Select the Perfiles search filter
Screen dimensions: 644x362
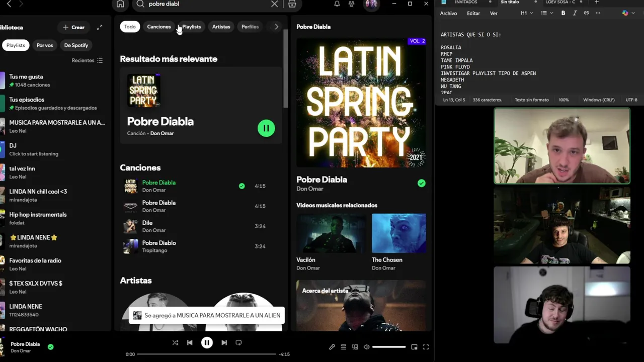pyautogui.click(x=250, y=27)
